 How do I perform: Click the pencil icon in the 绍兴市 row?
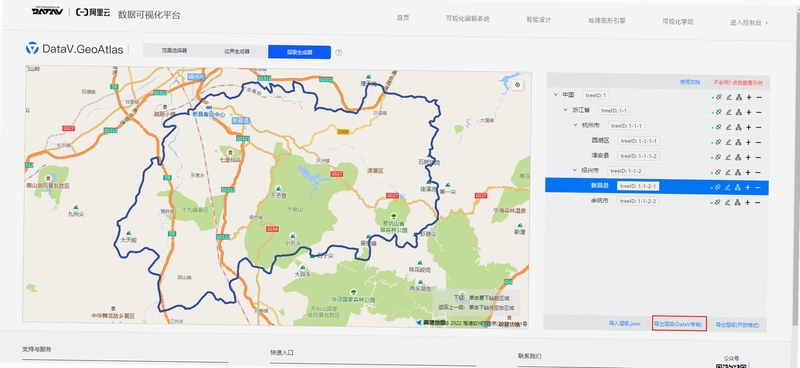pyautogui.click(x=728, y=173)
